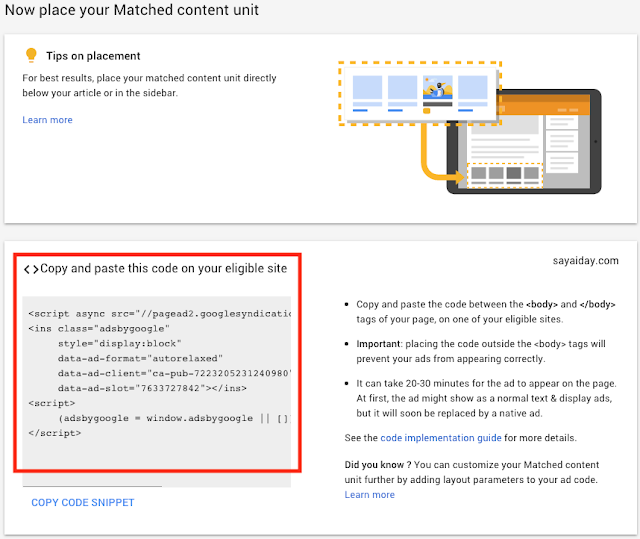This screenshot has height=539, width=640.
Task: Click the data-ad-slot="7633727842" code line
Action: (152, 388)
